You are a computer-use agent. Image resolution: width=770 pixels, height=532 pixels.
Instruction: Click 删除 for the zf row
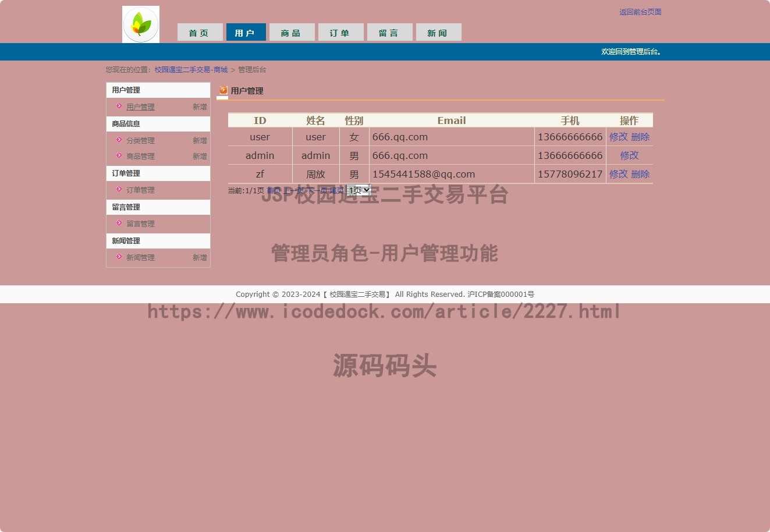point(640,174)
